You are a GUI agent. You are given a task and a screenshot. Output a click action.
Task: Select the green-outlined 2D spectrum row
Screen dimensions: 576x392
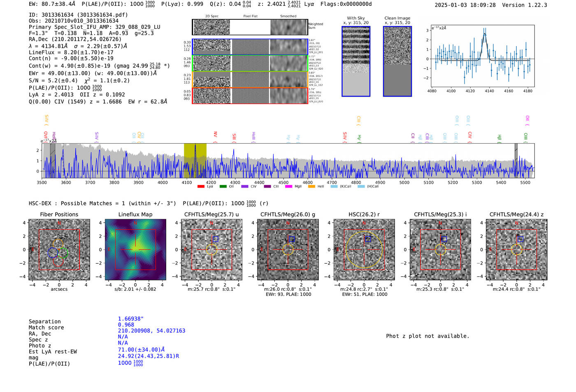click(250, 63)
